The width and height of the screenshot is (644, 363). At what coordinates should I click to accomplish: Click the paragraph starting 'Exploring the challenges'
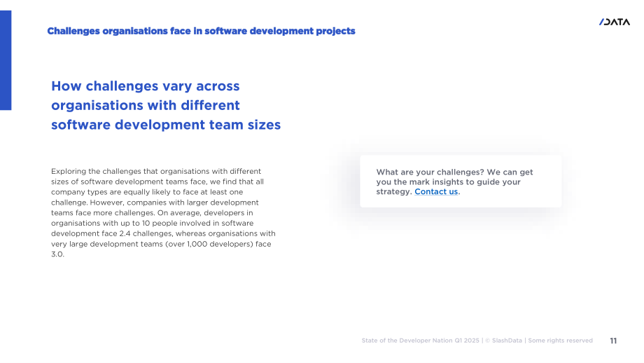coord(163,212)
